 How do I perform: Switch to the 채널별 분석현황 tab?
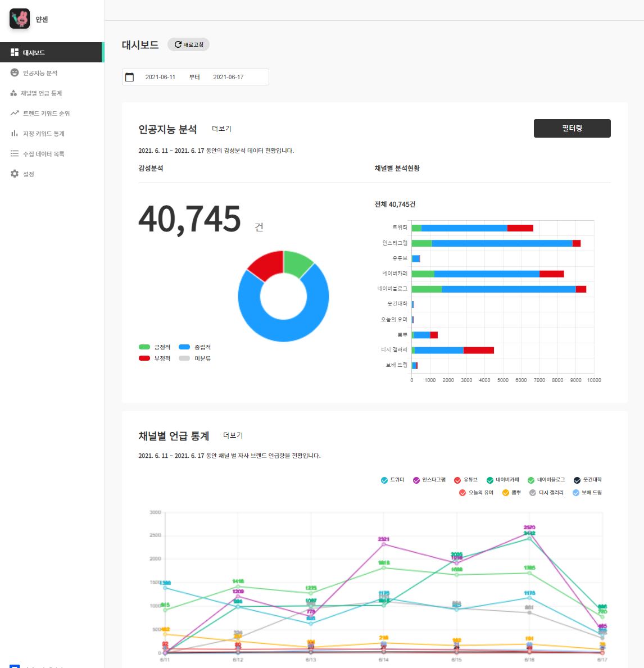point(397,169)
